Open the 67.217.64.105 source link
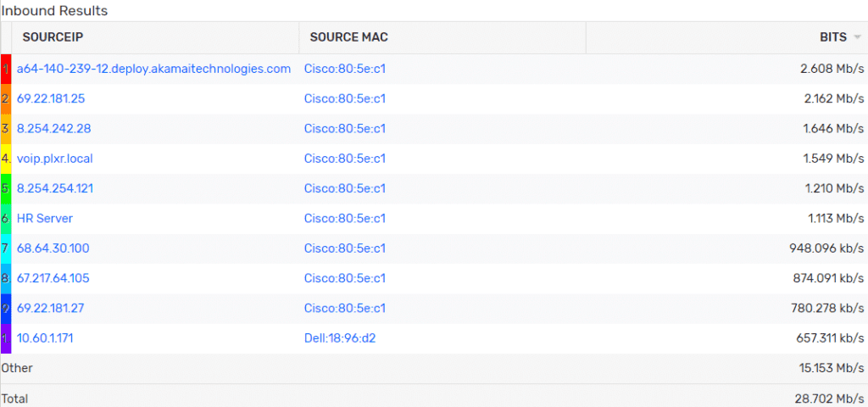Screen dimensions: 868x407 click(53, 278)
